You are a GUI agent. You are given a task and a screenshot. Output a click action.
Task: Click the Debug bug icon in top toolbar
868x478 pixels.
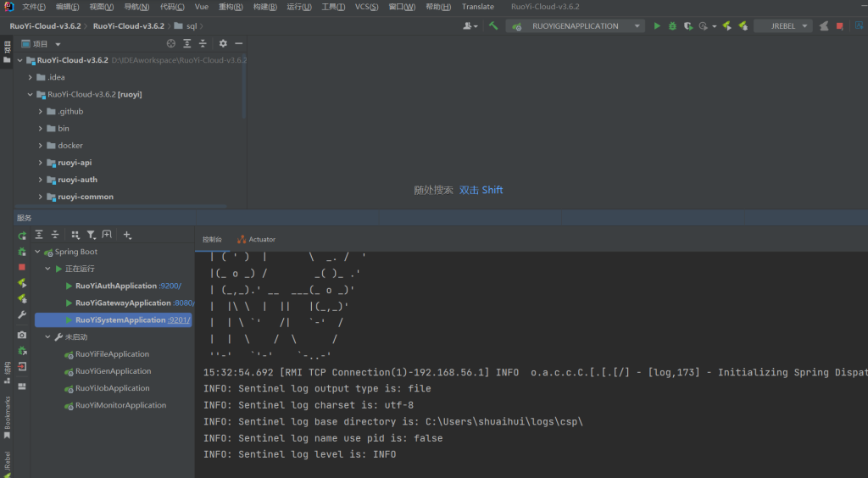click(x=672, y=26)
